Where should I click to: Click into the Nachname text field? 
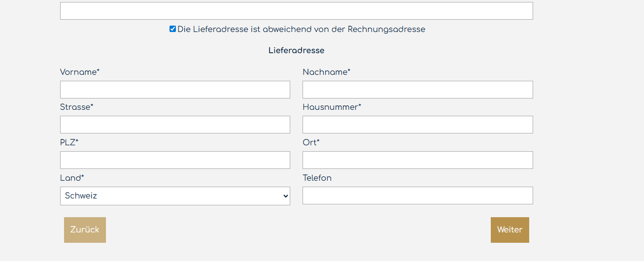click(x=417, y=90)
